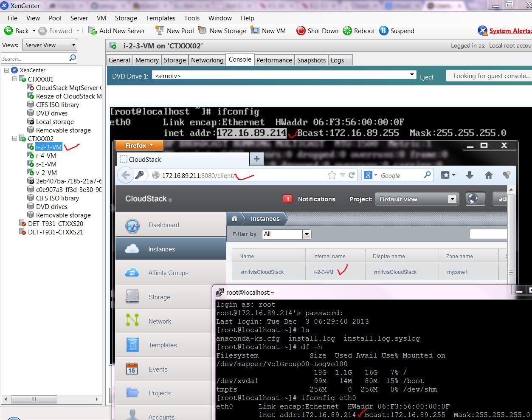Collapse the XenCenter root tree node

click(x=7, y=70)
